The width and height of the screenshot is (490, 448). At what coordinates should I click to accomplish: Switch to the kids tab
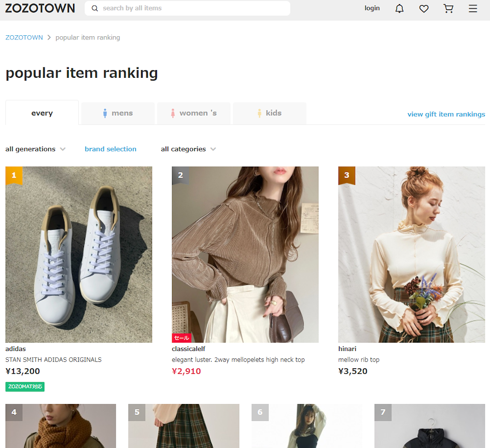[x=270, y=113]
